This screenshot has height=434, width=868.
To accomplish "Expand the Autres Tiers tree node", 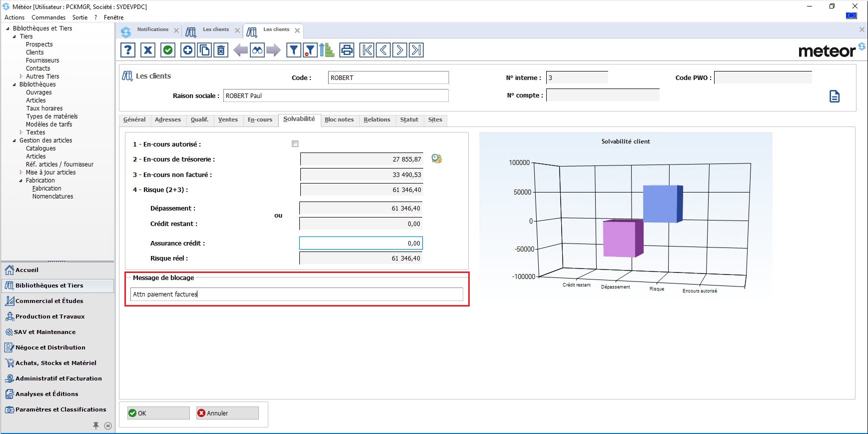I will tap(21, 76).
